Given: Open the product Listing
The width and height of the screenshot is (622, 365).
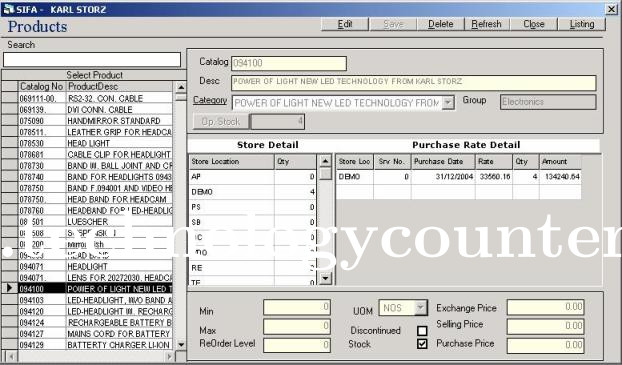Looking at the screenshot, I should pyautogui.click(x=582, y=24).
